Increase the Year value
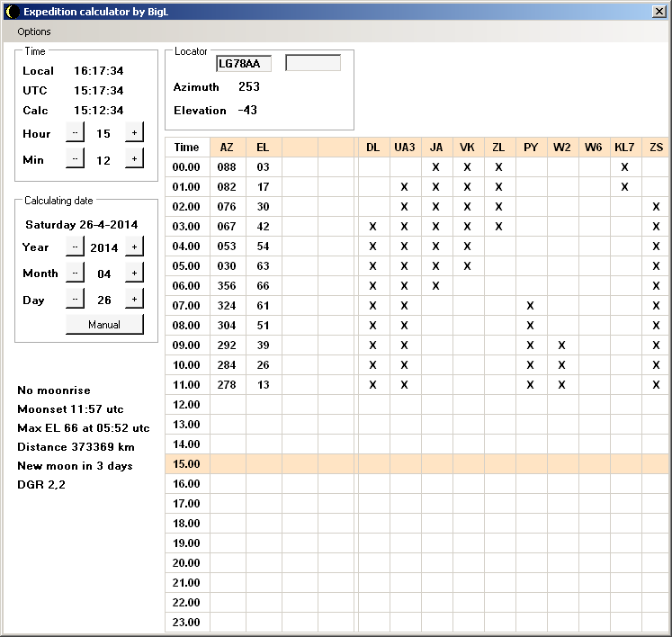 134,247
